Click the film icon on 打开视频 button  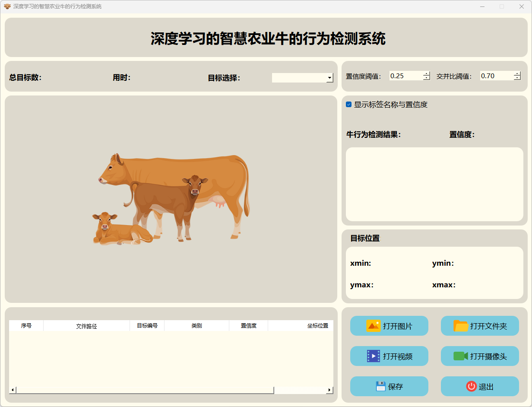(x=374, y=356)
